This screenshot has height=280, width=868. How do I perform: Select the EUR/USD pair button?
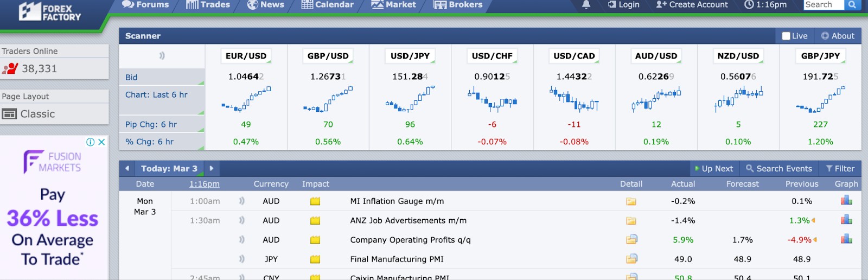point(246,56)
